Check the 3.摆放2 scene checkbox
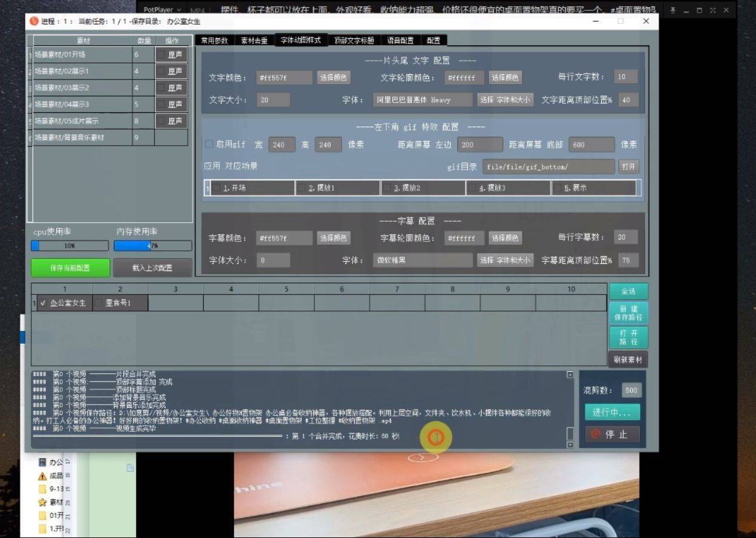 (387, 187)
